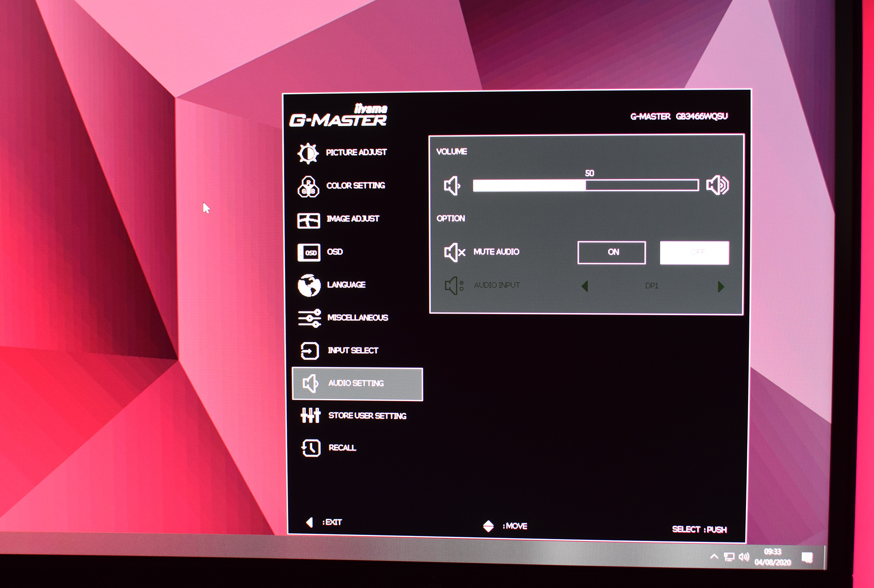Click the OSD menu icon
The height and width of the screenshot is (588, 874).
(x=309, y=253)
